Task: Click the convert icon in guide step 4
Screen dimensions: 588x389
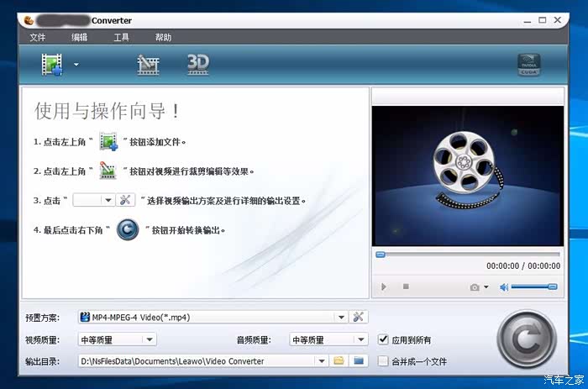Action: click(x=128, y=229)
